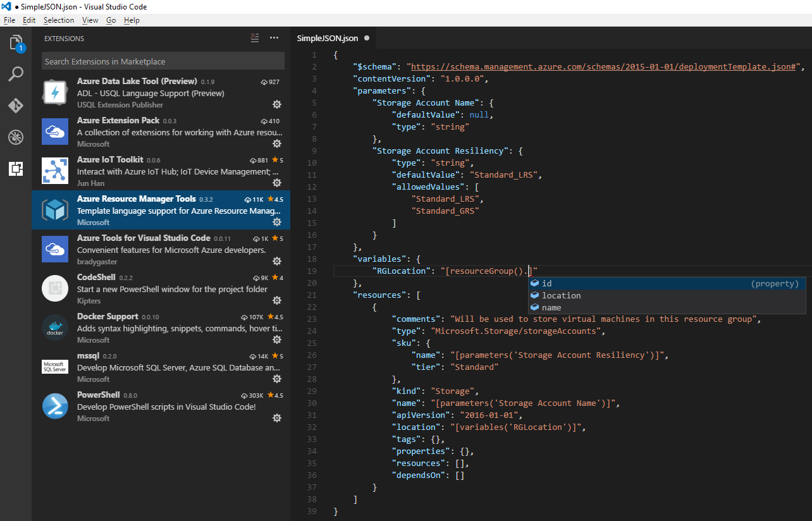Select the Azure Data Lake Tool (Preview) title

[137, 82]
